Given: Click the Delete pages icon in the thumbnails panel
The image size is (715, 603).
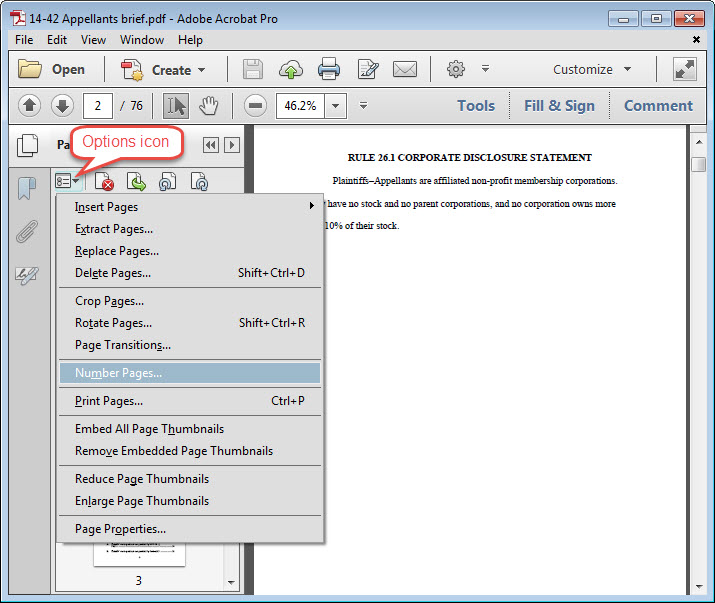Looking at the screenshot, I should click(104, 182).
